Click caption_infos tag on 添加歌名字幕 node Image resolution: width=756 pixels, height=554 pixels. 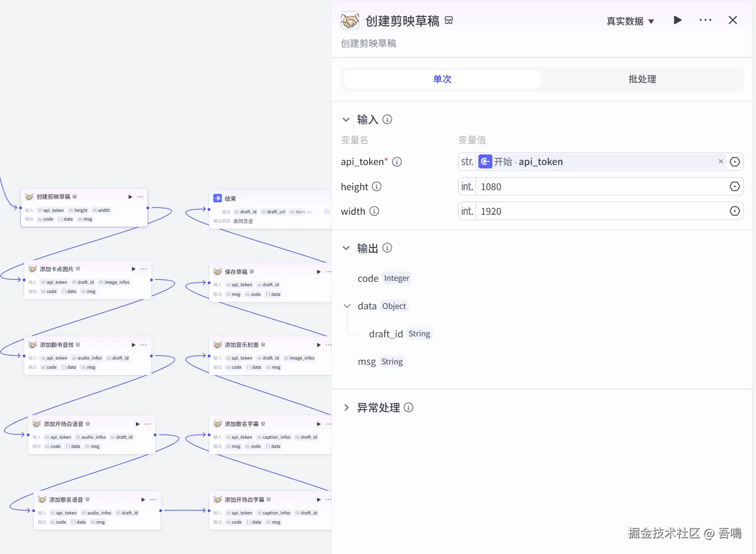click(274, 437)
